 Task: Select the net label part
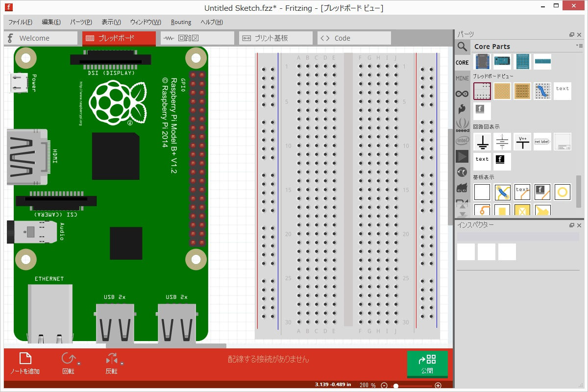click(542, 142)
